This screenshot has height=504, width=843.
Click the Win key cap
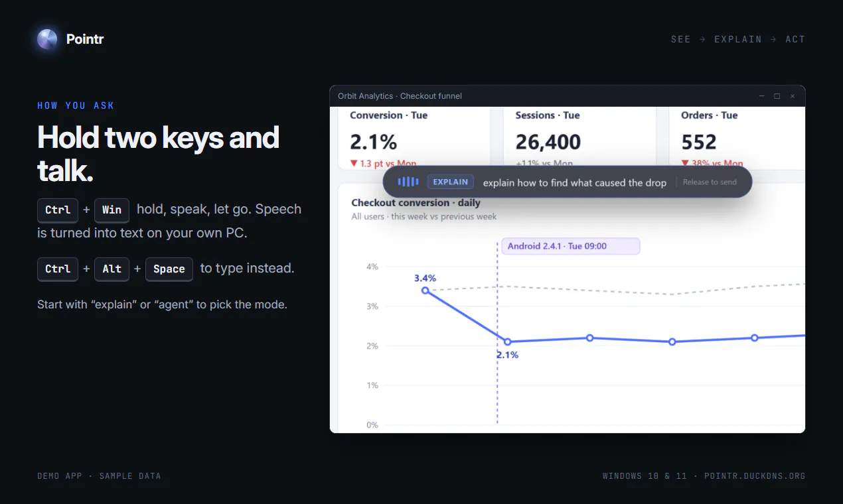coord(112,210)
